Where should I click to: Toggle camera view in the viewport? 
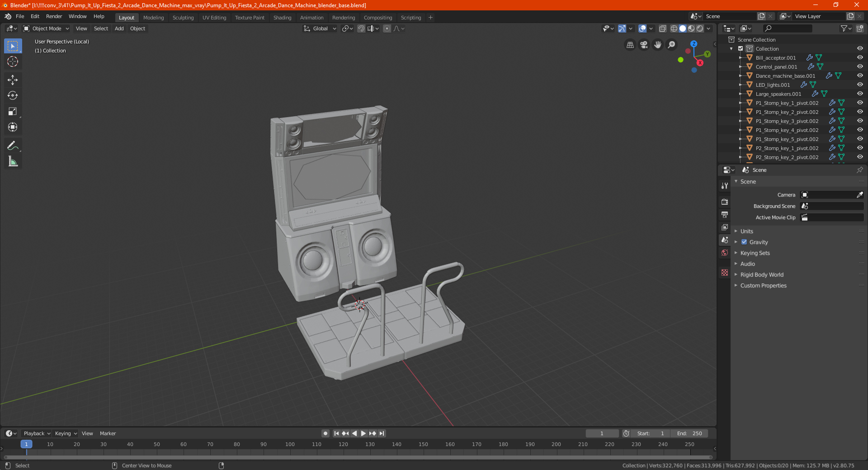pyautogui.click(x=644, y=45)
